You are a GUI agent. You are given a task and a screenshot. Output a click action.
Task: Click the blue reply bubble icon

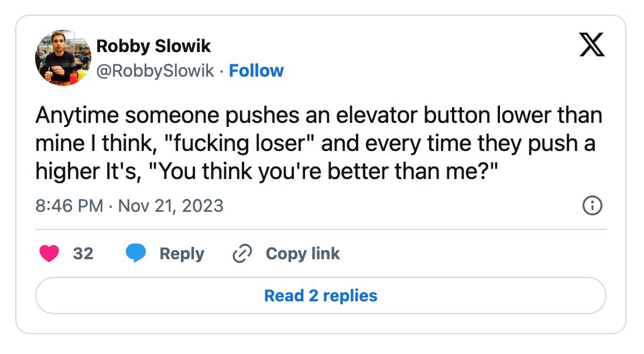[x=136, y=253]
